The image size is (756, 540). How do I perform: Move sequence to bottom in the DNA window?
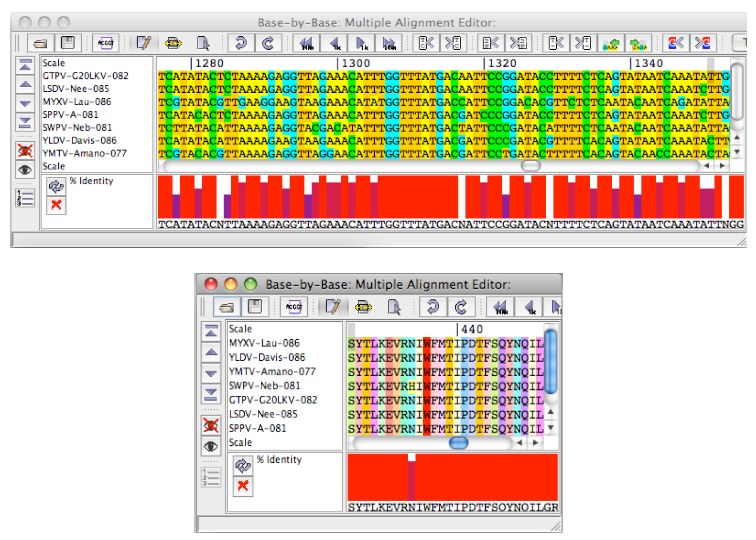pyautogui.click(x=25, y=123)
